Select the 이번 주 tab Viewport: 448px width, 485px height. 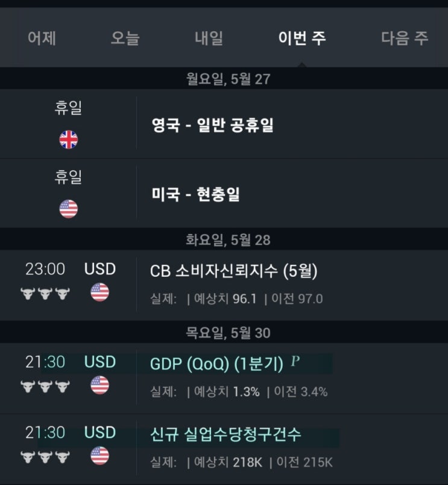click(x=302, y=38)
